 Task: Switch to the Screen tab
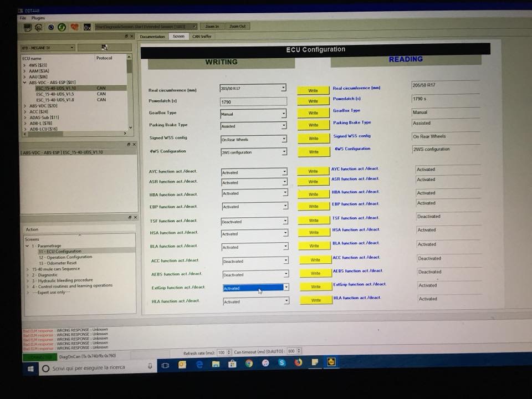pos(178,36)
